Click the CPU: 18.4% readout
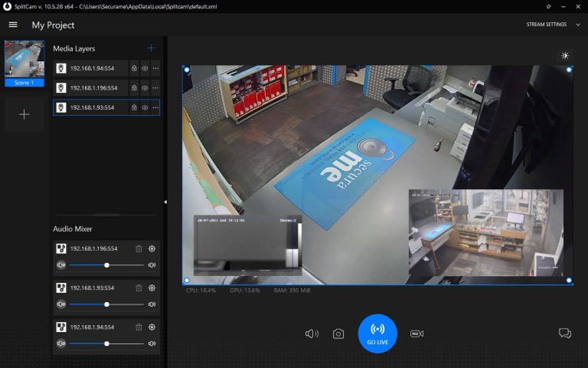Screen dimensions: 588x368 pyautogui.click(x=201, y=291)
